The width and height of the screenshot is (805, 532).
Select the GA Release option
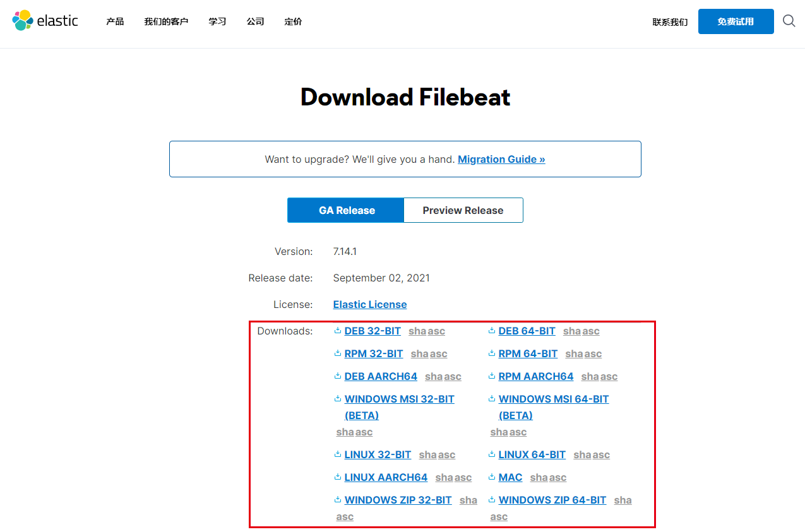pyautogui.click(x=345, y=210)
